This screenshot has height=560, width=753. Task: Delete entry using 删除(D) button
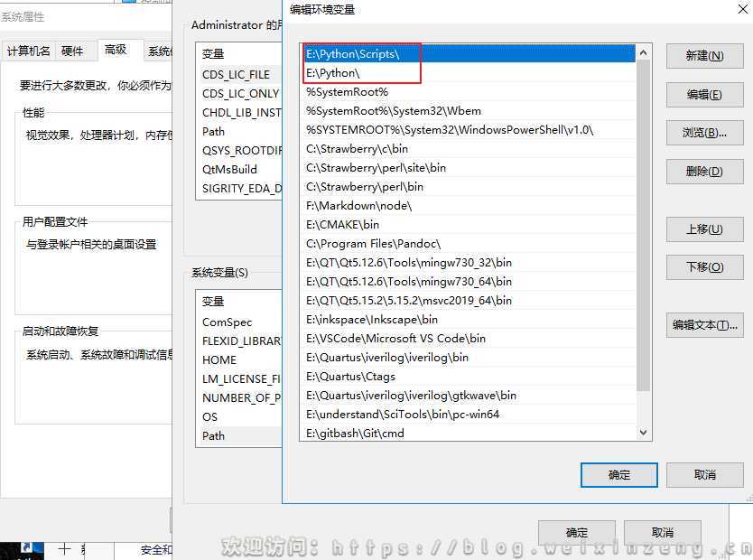click(704, 172)
